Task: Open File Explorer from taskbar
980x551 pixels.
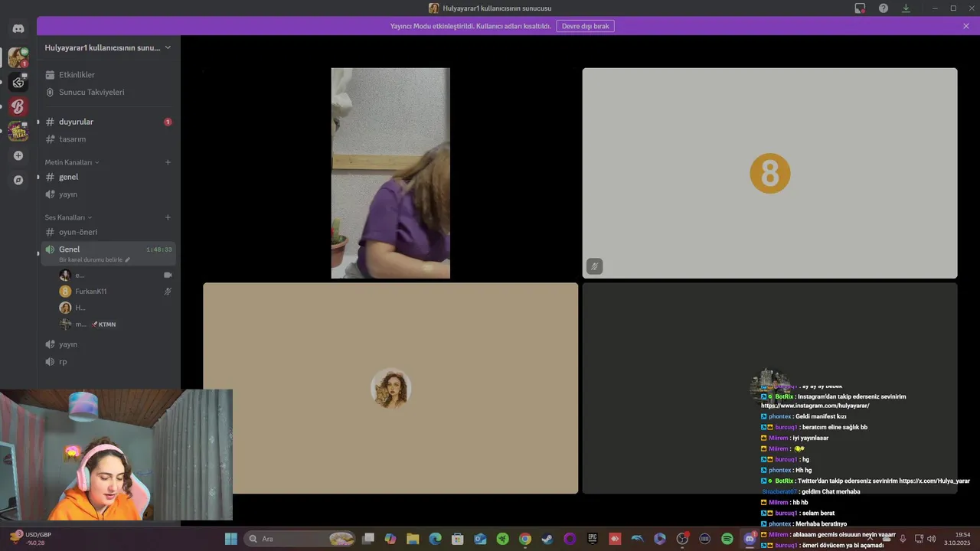Action: 413,539
